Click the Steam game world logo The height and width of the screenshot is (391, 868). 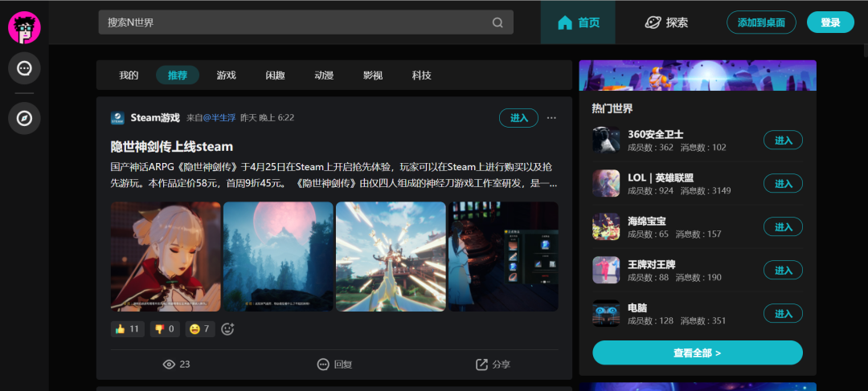point(117,118)
